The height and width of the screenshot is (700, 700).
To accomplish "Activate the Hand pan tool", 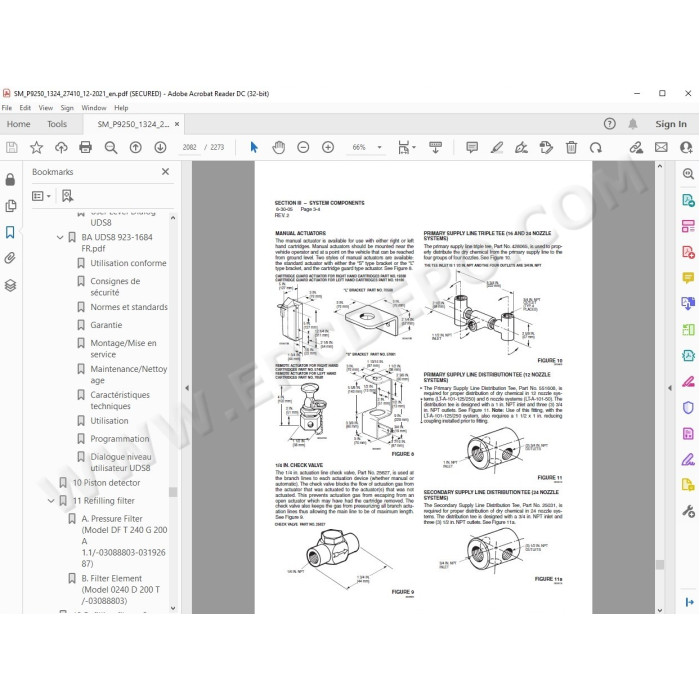I will (x=279, y=147).
